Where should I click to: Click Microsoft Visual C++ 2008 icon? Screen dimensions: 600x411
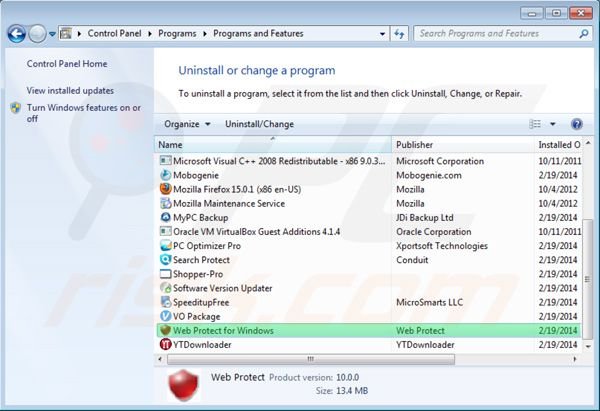165,161
